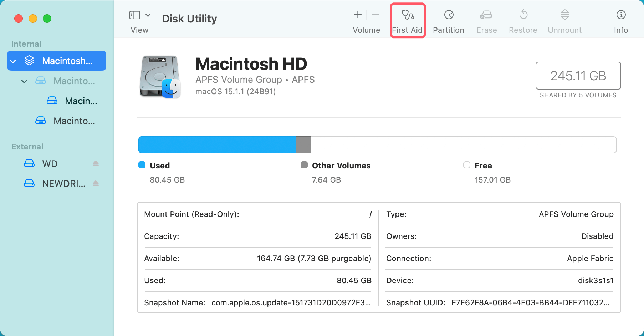The width and height of the screenshot is (644, 336).
Task: Add a new APFS Volume
Action: tap(357, 15)
